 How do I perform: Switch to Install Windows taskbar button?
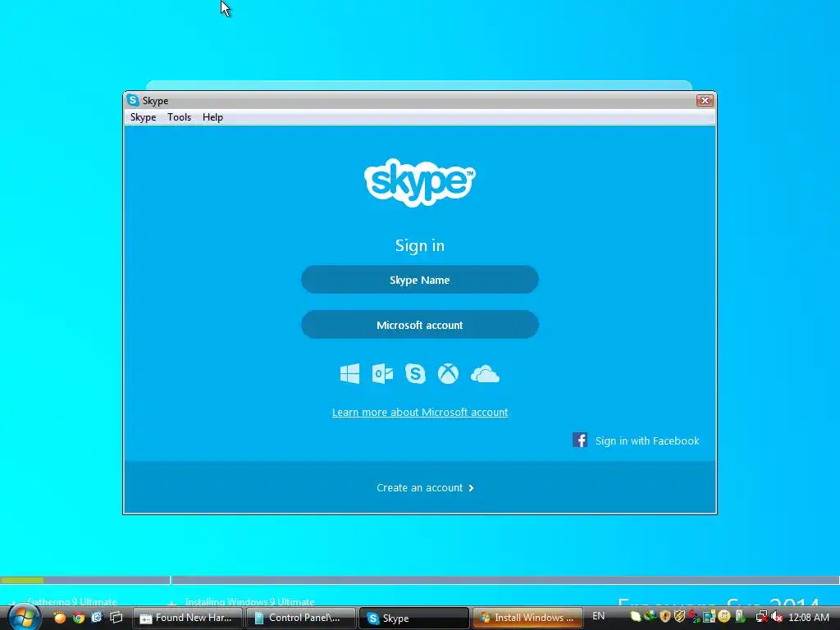527,618
